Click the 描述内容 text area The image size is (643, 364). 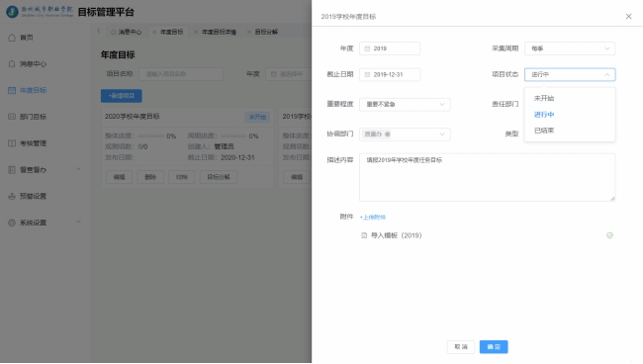tap(487, 177)
